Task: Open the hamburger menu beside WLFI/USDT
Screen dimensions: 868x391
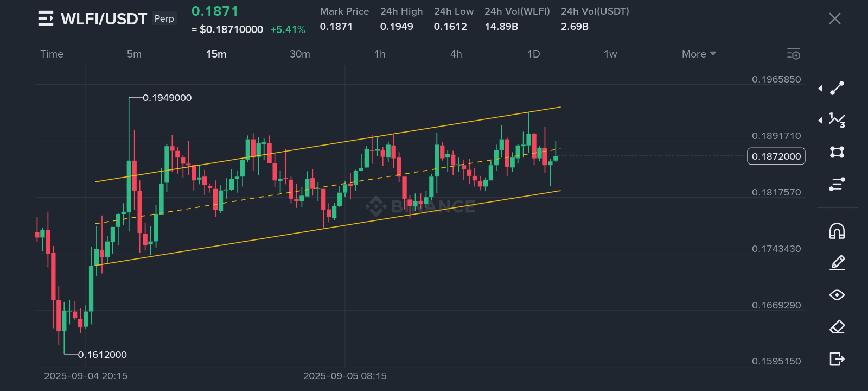Action: [x=46, y=18]
